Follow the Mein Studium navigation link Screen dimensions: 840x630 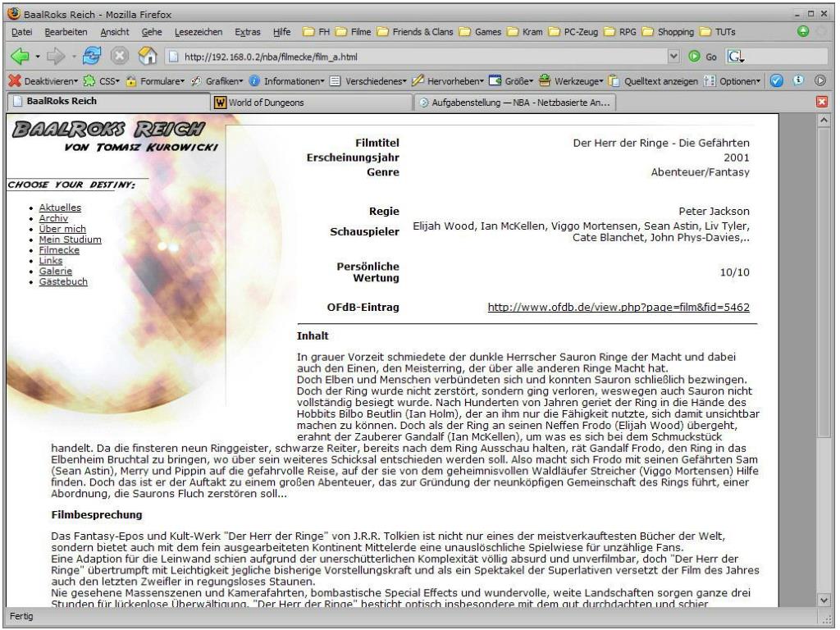(71, 240)
